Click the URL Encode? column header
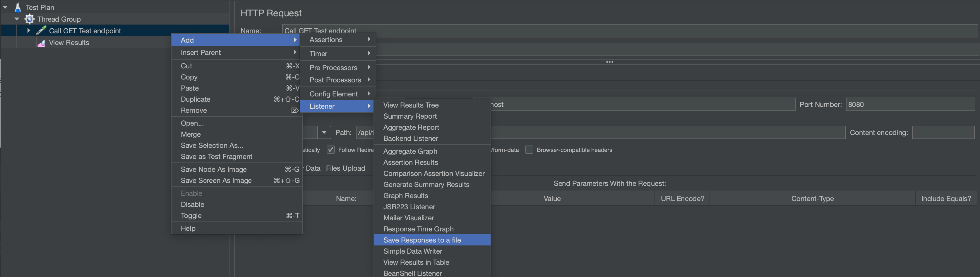Image resolution: width=980 pixels, height=277 pixels. (682, 199)
